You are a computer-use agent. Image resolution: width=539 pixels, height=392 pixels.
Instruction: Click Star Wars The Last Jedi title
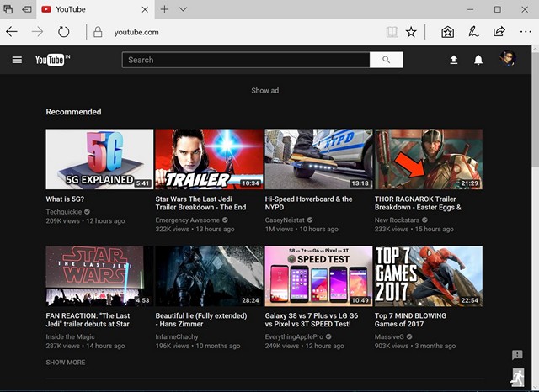point(200,204)
